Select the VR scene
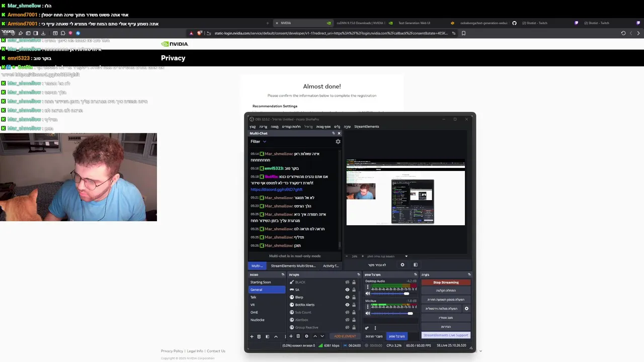Viewport: 644px width, 362px height. (x=267, y=305)
